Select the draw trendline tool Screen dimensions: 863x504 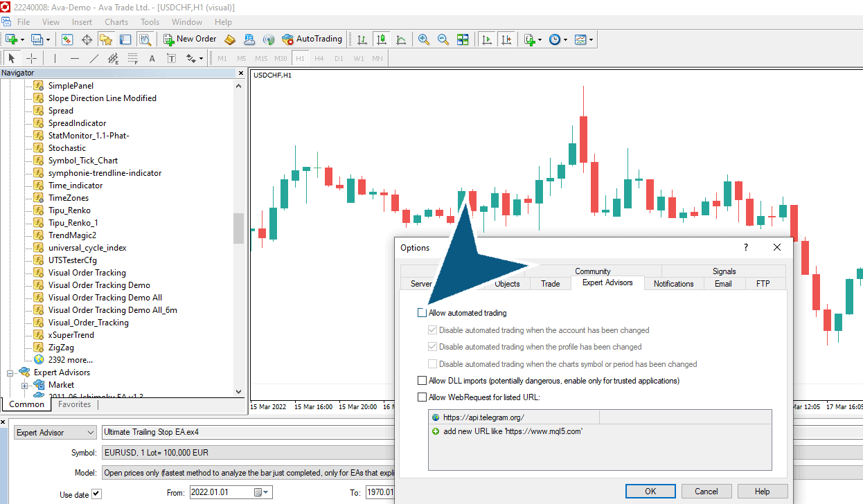point(94,59)
